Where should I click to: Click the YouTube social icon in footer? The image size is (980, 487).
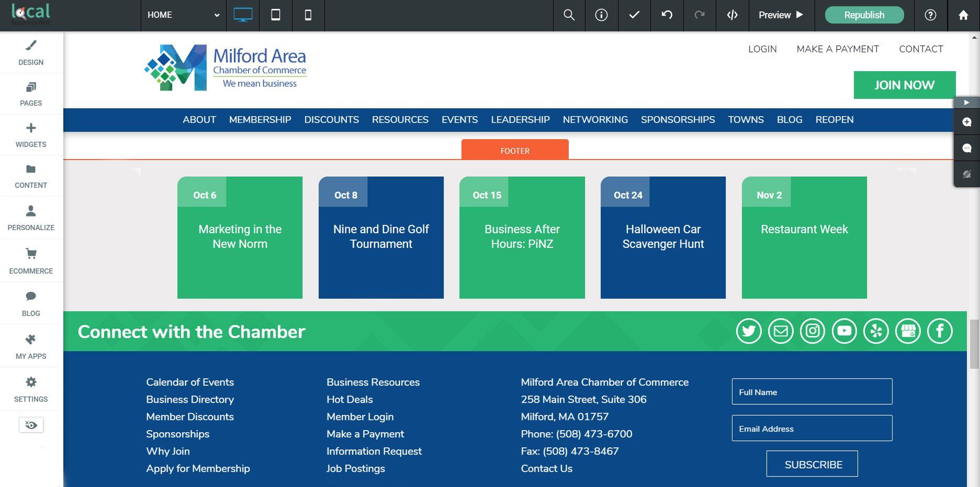[x=844, y=331]
